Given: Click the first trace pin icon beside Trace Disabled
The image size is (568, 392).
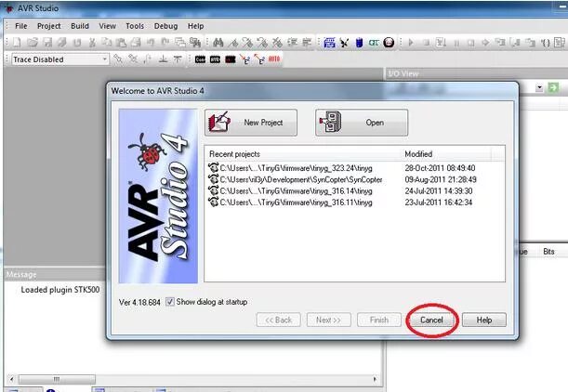Looking at the screenshot, I should [118, 59].
